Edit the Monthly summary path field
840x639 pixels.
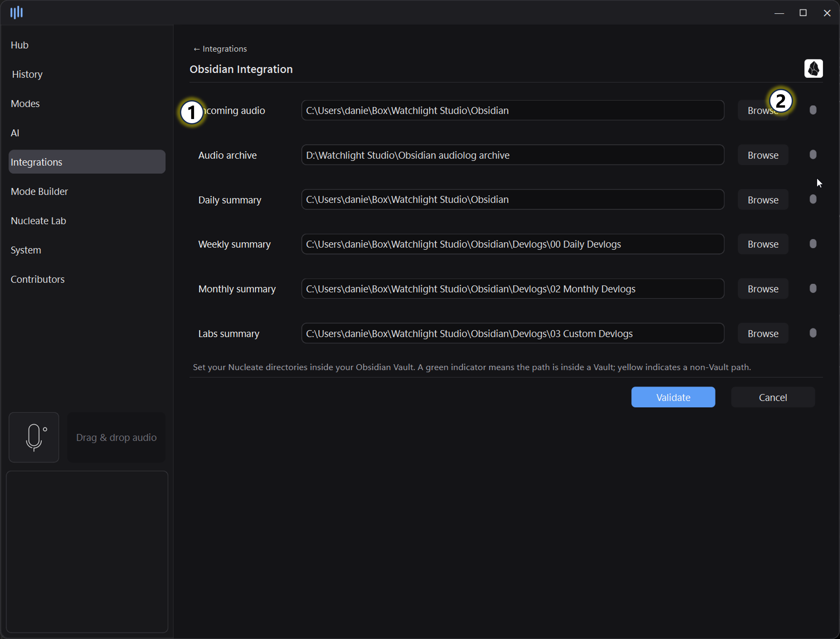[513, 289]
